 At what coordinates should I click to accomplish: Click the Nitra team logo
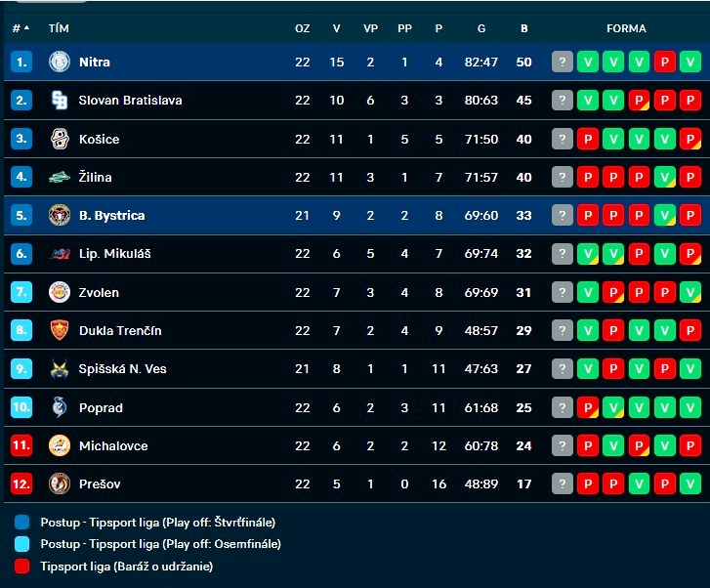tap(60, 62)
